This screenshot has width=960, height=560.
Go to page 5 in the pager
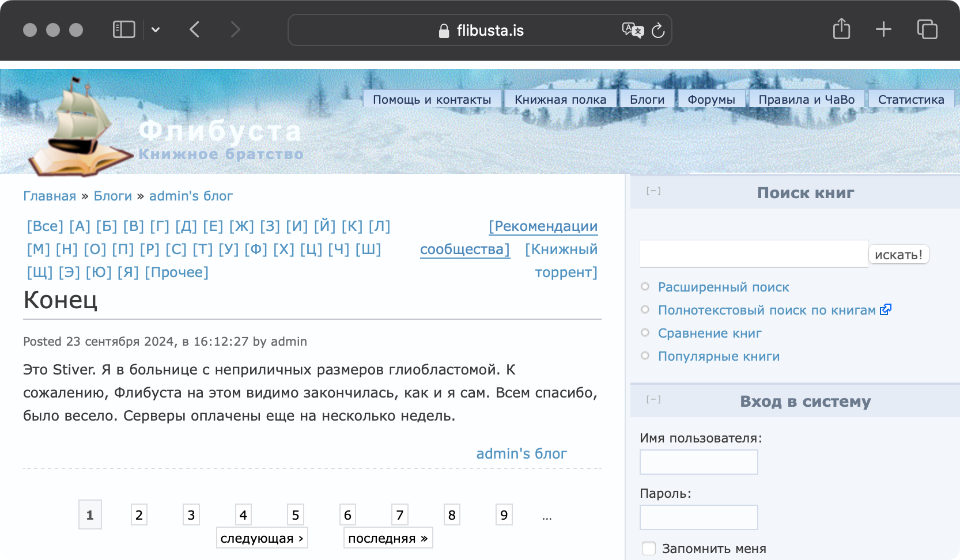pos(295,515)
